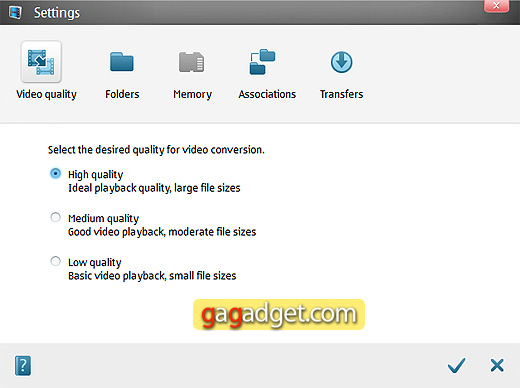Select the Low quality radio button
The height and width of the screenshot is (388, 520).
click(55, 261)
